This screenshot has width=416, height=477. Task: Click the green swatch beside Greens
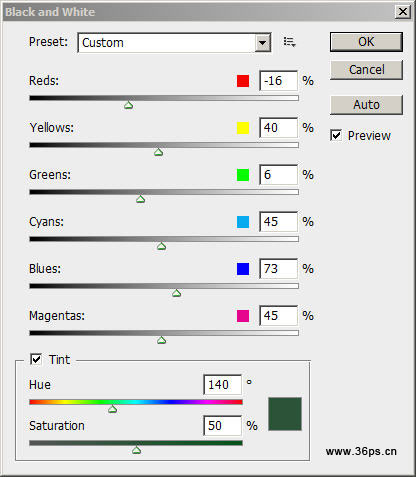243,175
